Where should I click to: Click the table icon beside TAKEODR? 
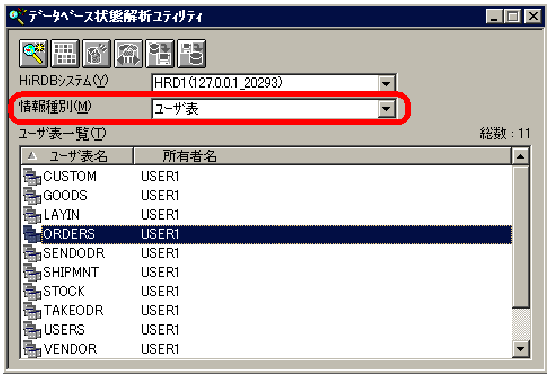pyautogui.click(x=32, y=311)
